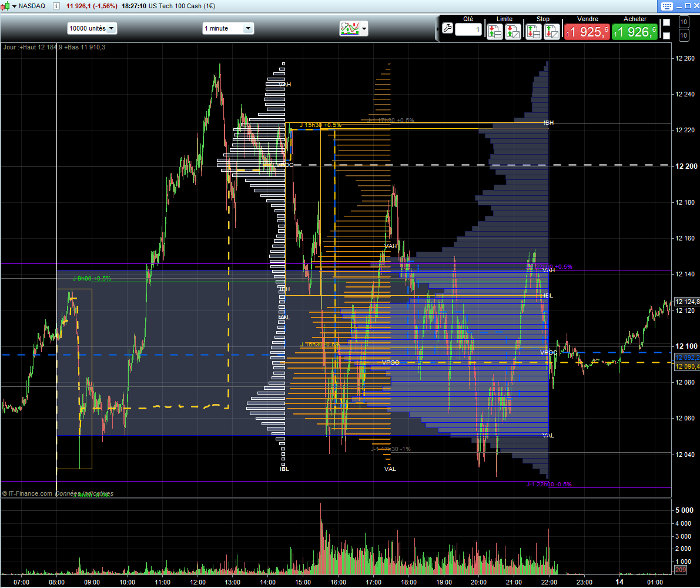Click the second Limite order icon
The image size is (700, 588).
coord(513,32)
